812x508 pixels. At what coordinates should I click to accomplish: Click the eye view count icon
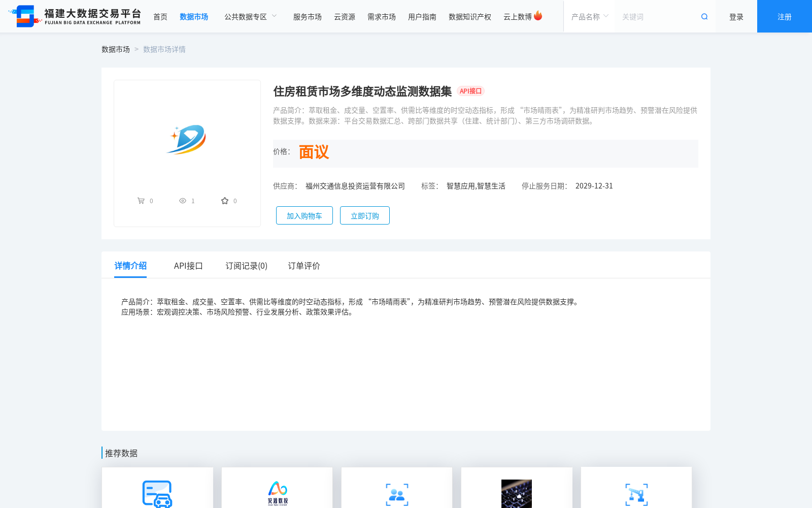coord(183,201)
